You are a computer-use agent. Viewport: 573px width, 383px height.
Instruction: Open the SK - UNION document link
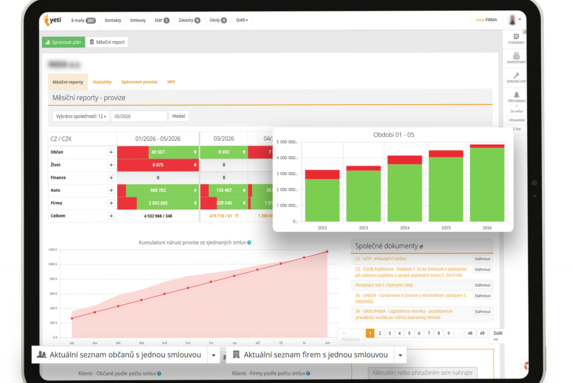(x=411, y=298)
